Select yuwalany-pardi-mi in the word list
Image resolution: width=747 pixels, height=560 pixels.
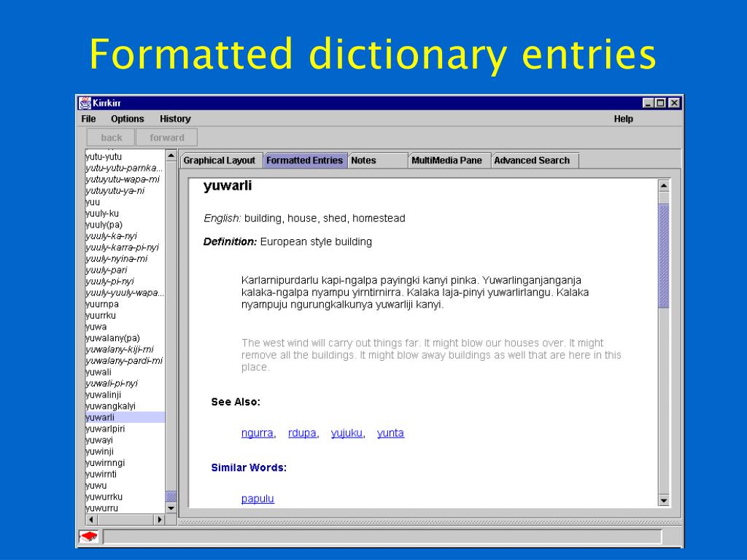(125, 360)
